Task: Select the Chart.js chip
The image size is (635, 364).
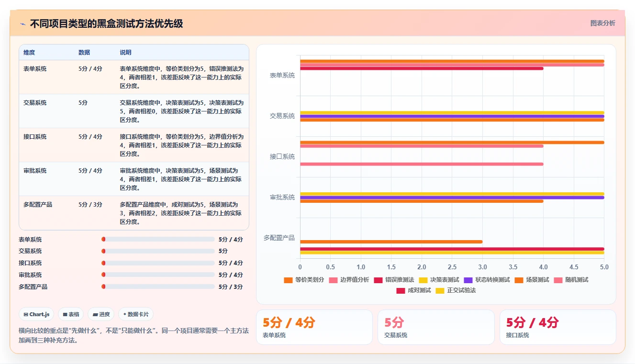Action: click(37, 314)
